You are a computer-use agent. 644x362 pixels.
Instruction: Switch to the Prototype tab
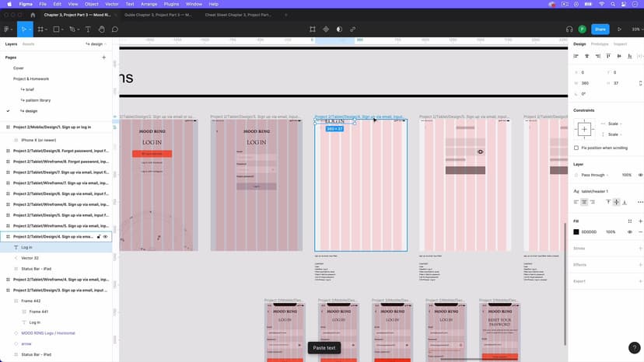pyautogui.click(x=600, y=44)
